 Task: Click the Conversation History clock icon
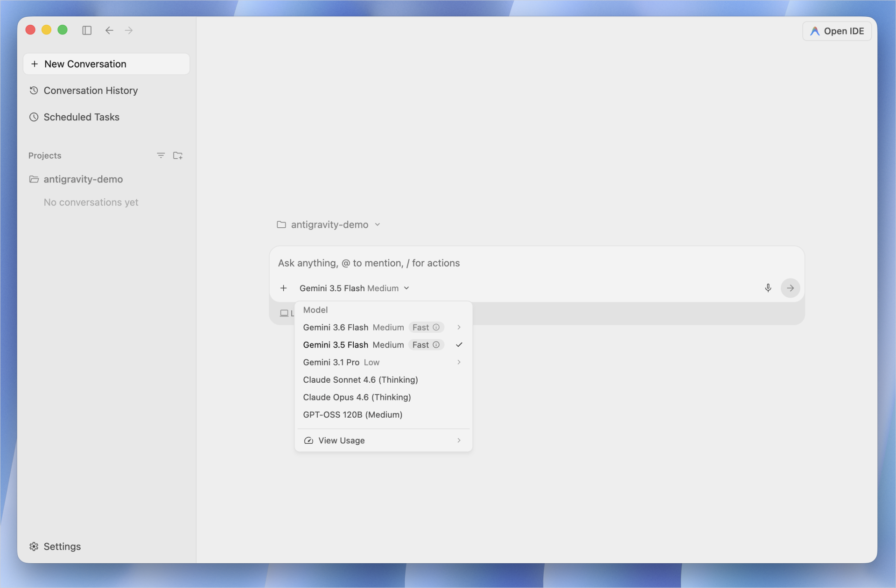pyautogui.click(x=34, y=91)
